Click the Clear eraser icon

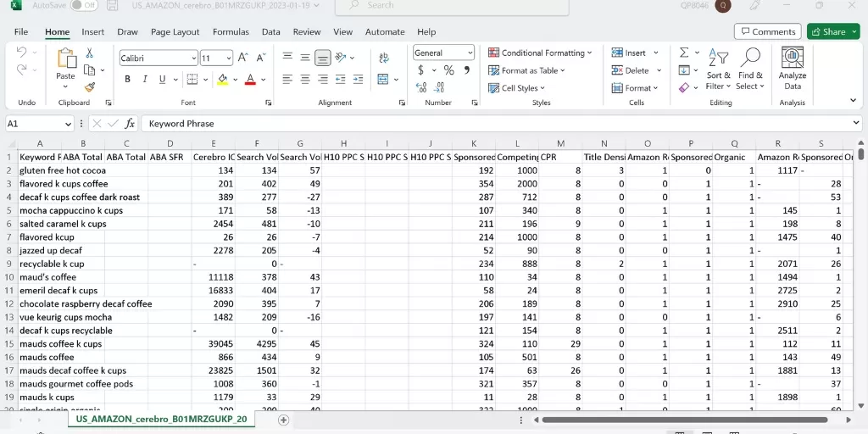(684, 87)
